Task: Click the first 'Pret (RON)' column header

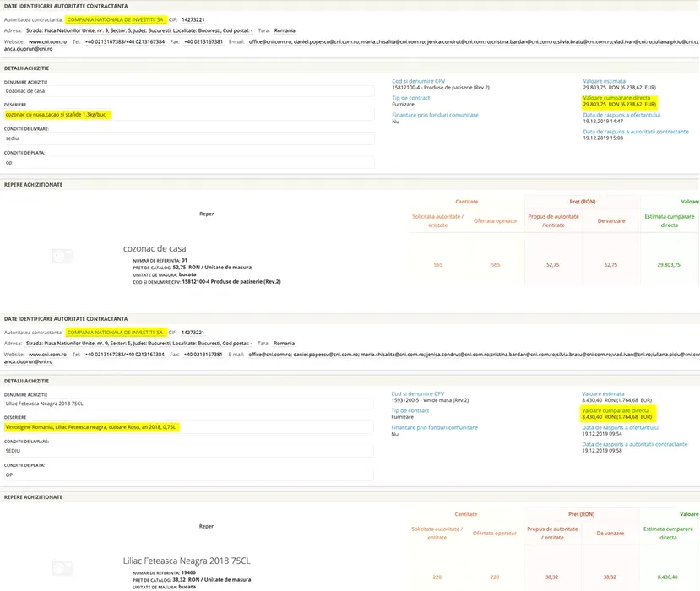Action: (x=582, y=202)
